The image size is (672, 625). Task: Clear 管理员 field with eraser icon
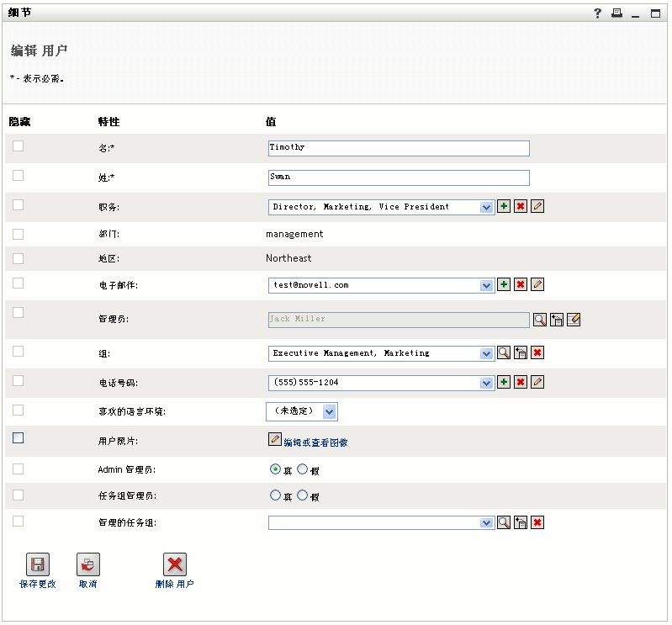[574, 320]
